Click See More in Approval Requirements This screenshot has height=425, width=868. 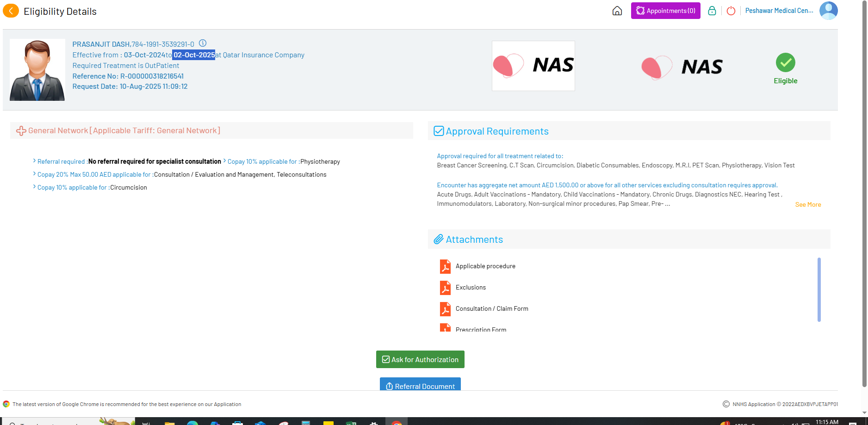808,204
